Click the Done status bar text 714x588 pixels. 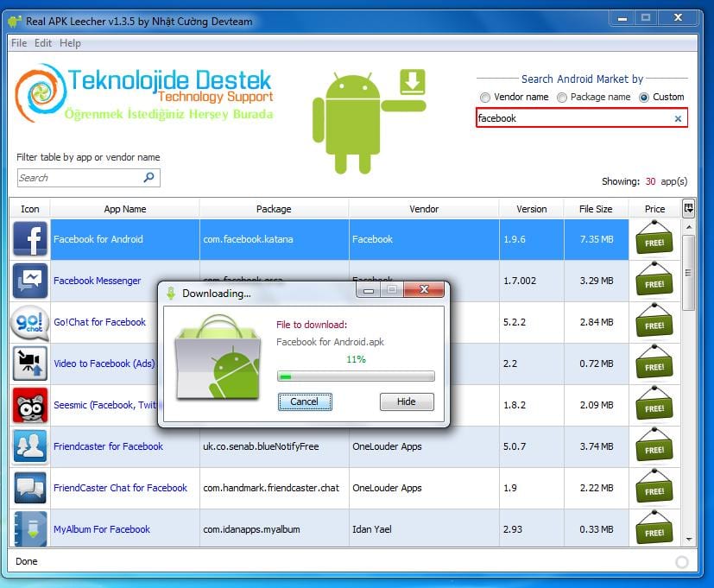point(27,561)
